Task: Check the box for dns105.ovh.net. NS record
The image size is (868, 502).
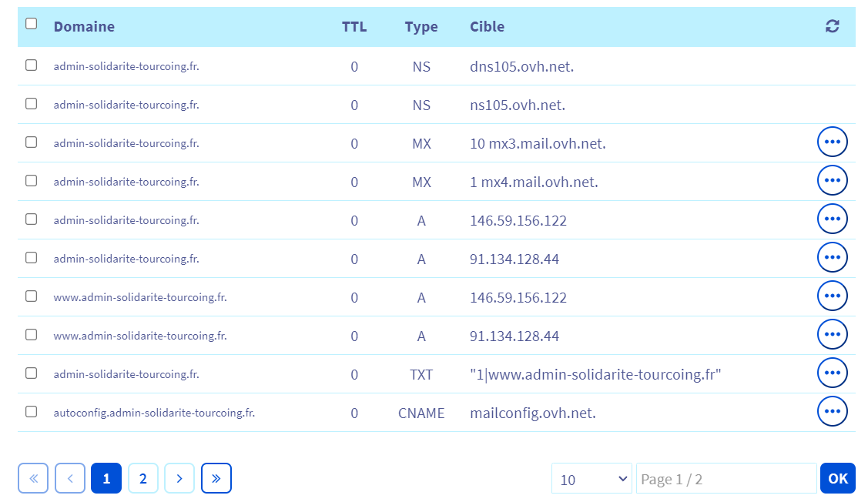Action: click(32, 65)
